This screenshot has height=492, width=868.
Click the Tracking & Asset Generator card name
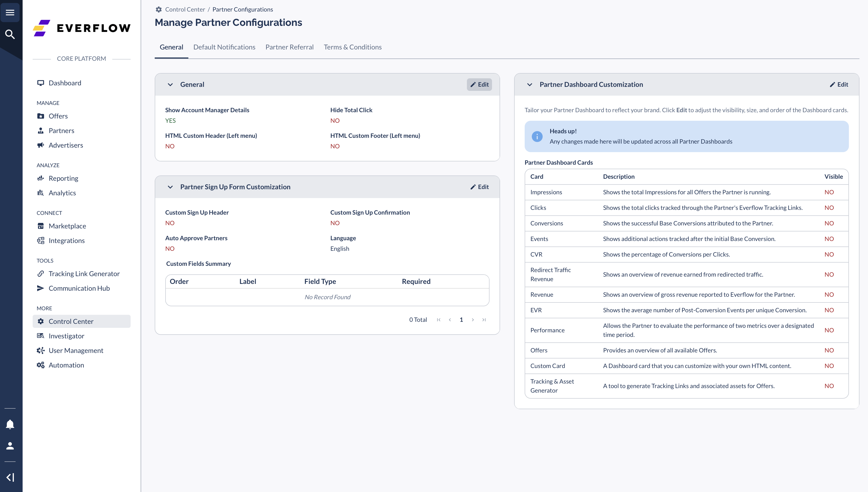click(x=552, y=386)
